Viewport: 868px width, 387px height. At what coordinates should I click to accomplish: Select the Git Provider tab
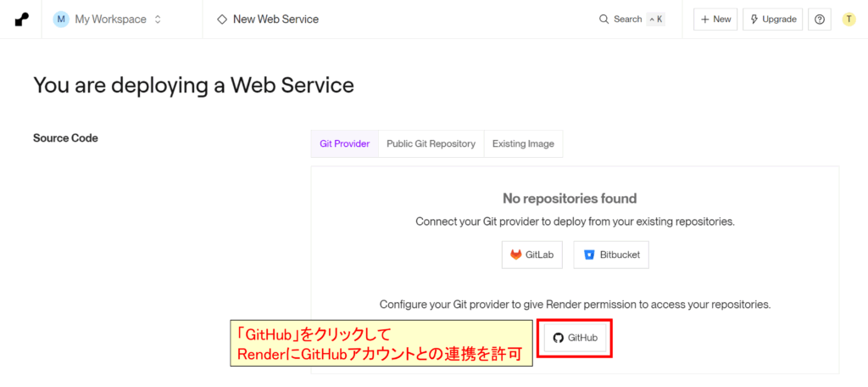(345, 144)
